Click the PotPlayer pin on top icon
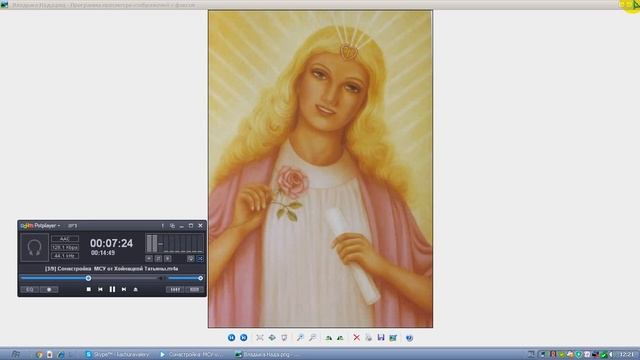 coord(162,226)
